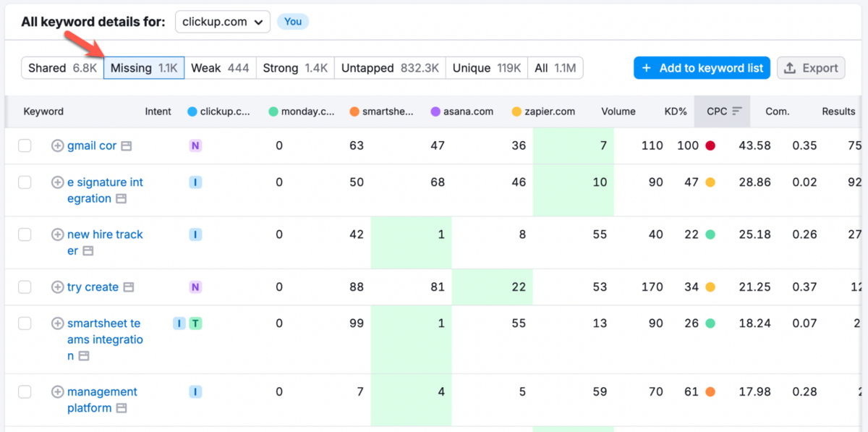Show the All 1.1M tab

pyautogui.click(x=556, y=68)
